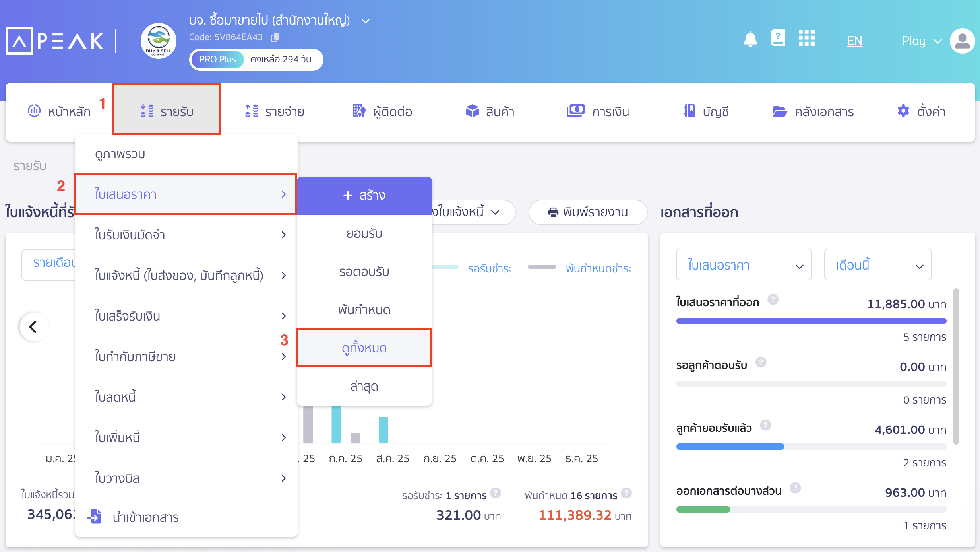Click the รายรับ breadcrumb text
Viewport: 980px width, 552px height.
click(30, 166)
